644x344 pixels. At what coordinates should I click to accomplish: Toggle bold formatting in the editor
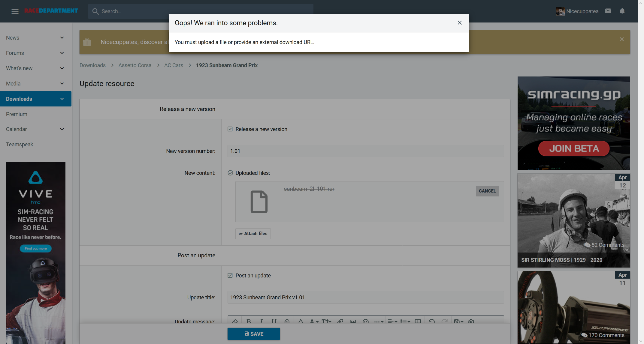(249, 321)
